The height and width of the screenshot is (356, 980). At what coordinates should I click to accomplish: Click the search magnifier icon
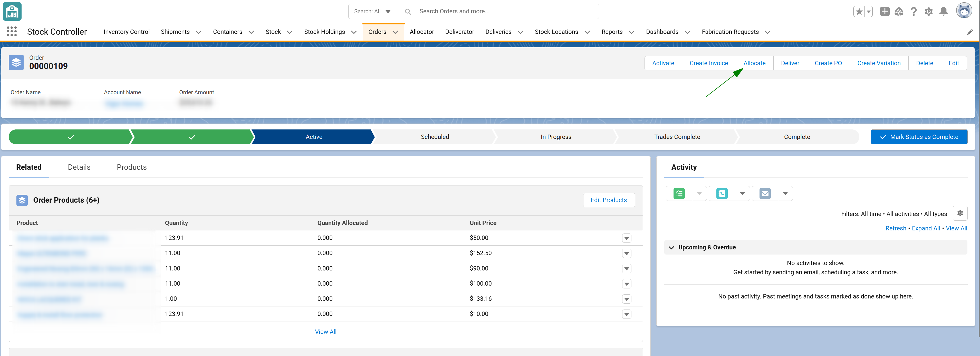pyautogui.click(x=408, y=11)
